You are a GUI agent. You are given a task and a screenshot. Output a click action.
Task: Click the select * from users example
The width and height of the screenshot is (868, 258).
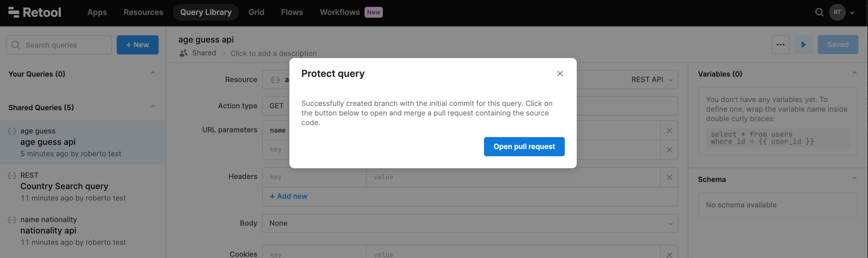[x=778, y=138]
